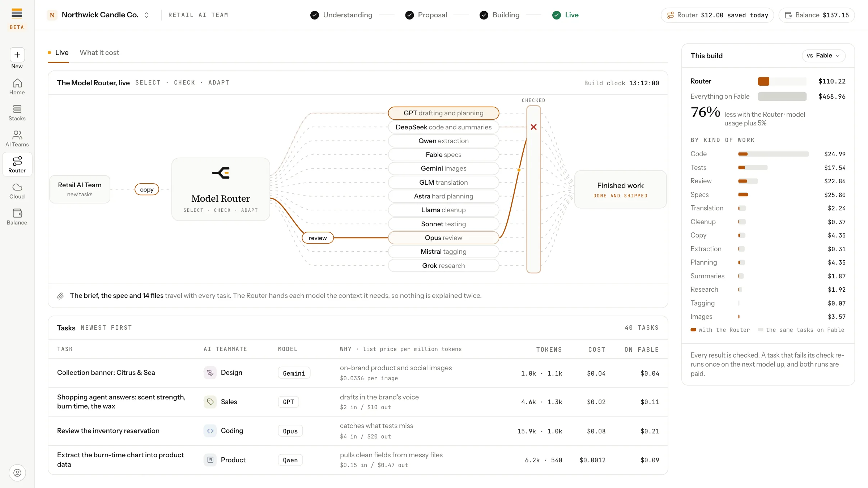Go to the Building step

pyautogui.click(x=499, y=15)
